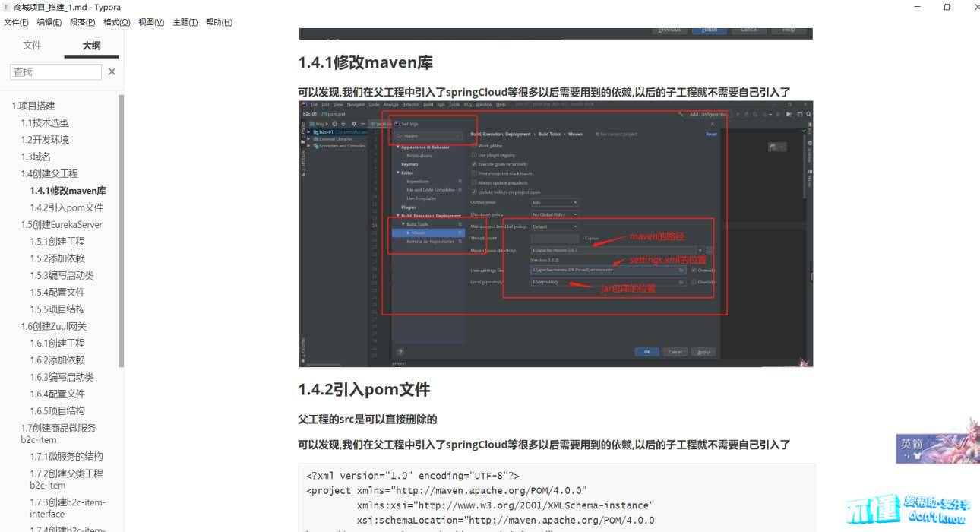Click the OK button in the Settings screenshot
The image size is (980, 532).
tap(646, 352)
